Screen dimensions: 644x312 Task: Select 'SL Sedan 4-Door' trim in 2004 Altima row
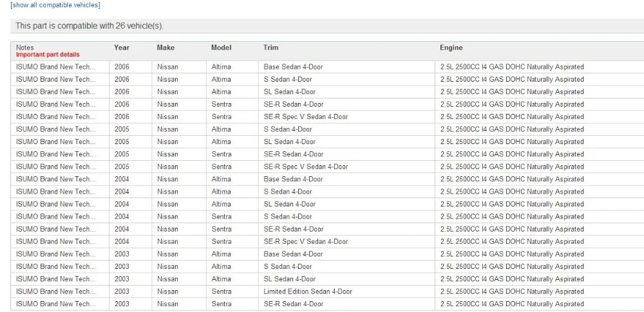click(x=290, y=204)
